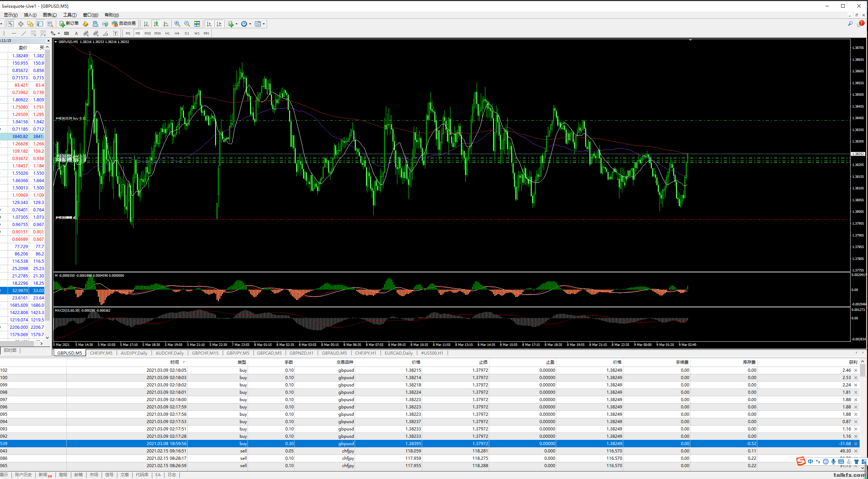868x479 pixels.
Task: Click the red notification bubble icon
Action: pos(860,24)
